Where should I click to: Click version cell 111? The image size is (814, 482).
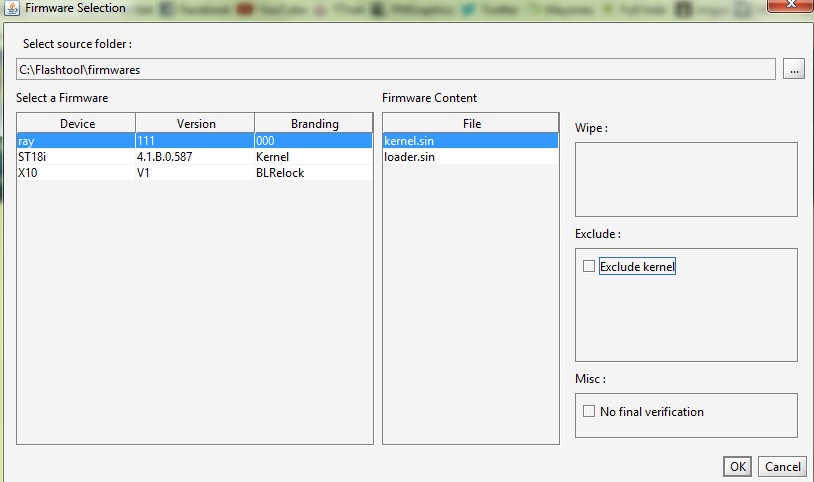(195, 141)
